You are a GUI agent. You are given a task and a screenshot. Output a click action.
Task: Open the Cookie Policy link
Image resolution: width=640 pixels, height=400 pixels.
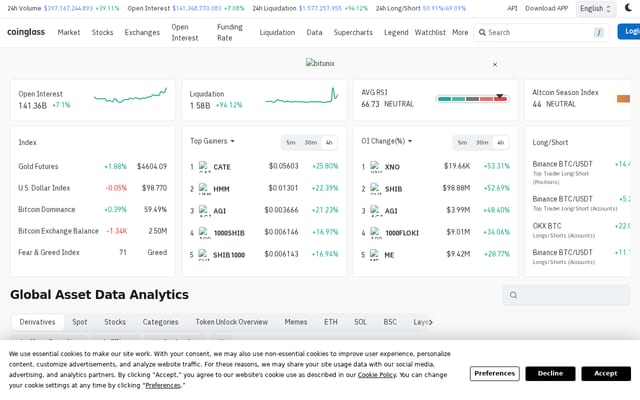[377, 375]
